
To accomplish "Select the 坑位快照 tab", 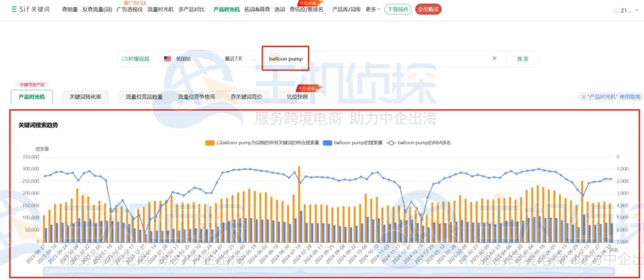I will (x=297, y=97).
